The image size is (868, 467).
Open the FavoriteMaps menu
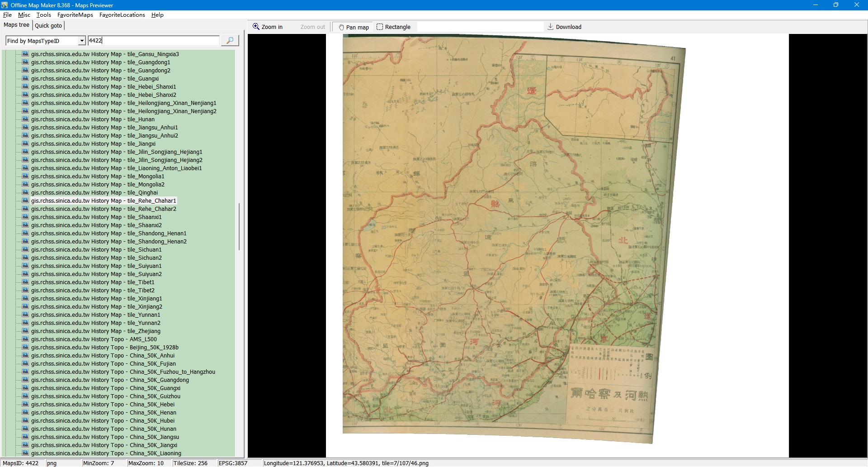75,15
